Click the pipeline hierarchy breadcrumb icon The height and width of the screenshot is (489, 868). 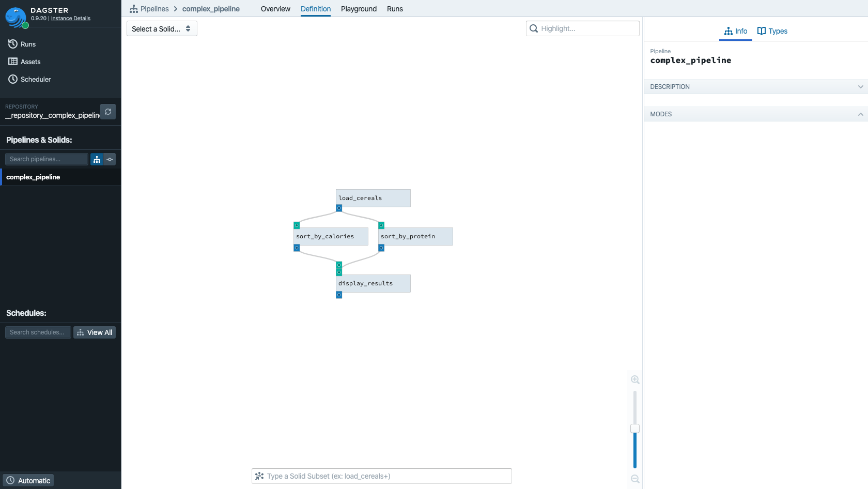tap(134, 9)
